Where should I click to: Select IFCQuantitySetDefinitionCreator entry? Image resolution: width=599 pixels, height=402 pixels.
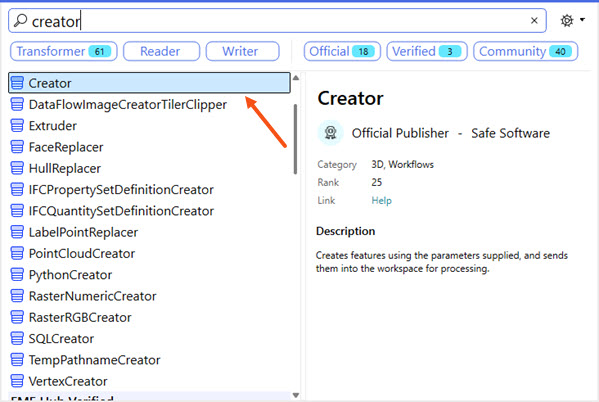tap(149, 211)
